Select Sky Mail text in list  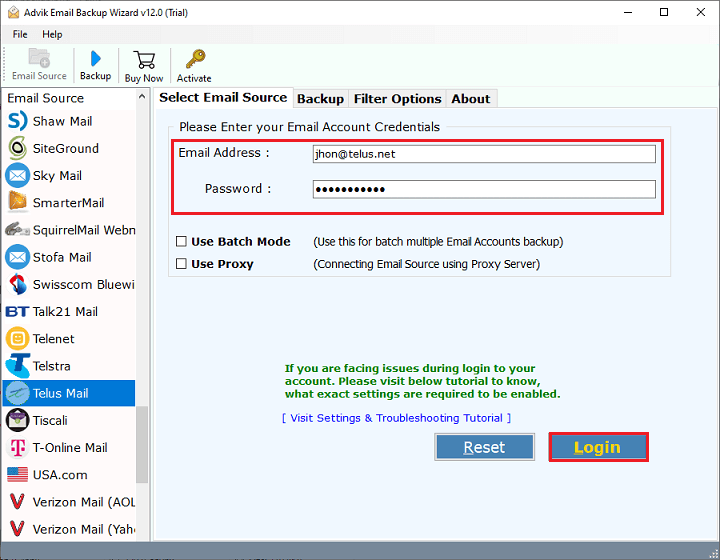pos(57,175)
